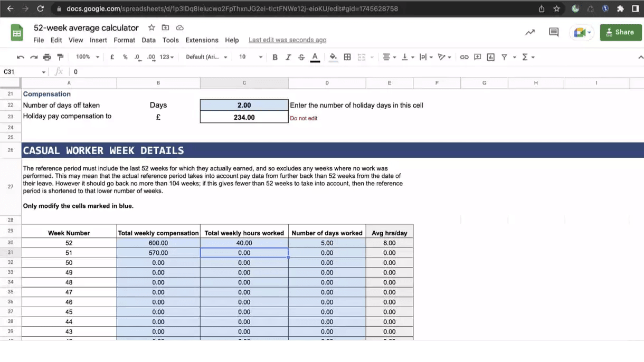Open the Insert menu
644x362 pixels.
98,40
